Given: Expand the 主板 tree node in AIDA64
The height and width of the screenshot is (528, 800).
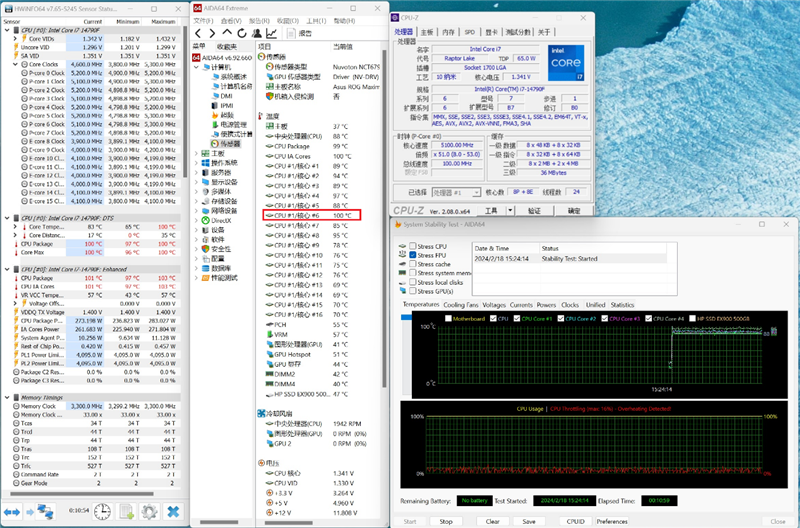Looking at the screenshot, I should [x=197, y=153].
